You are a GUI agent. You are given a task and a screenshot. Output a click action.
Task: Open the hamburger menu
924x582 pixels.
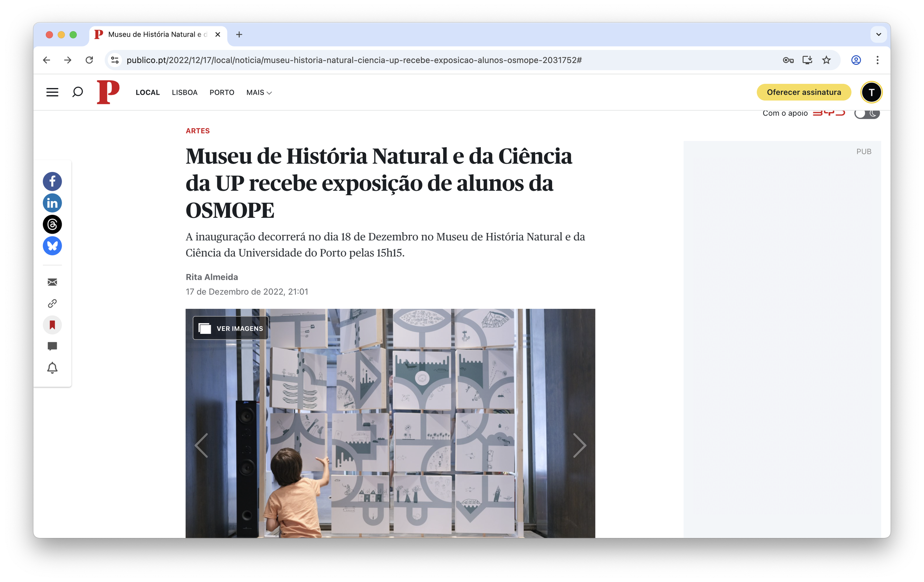52,92
